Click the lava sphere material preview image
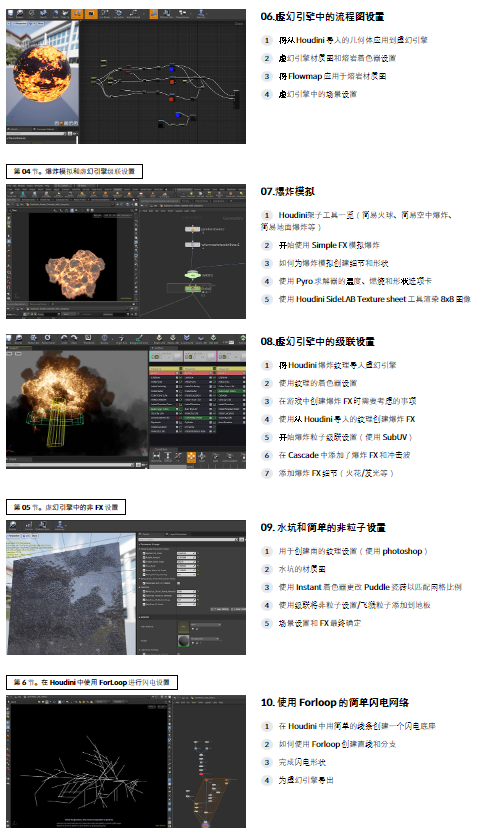Viewport: 503px width, 828px height. (126, 76)
